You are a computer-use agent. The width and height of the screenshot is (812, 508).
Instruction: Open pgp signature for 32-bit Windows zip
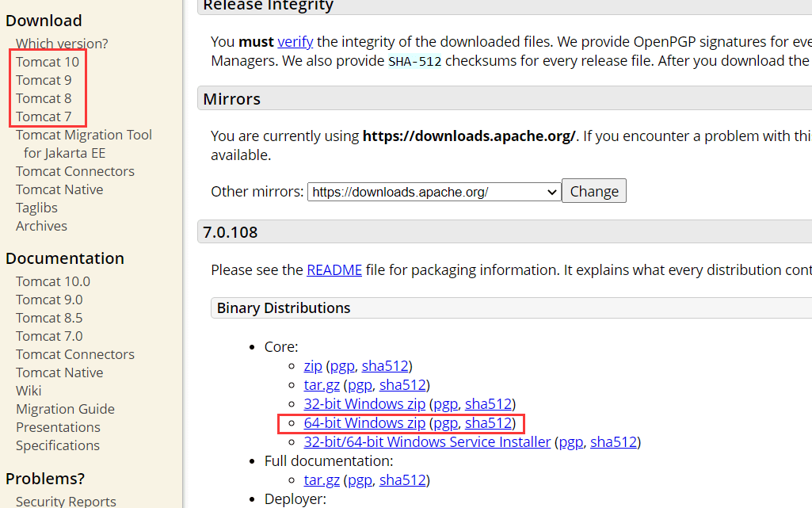[446, 404]
